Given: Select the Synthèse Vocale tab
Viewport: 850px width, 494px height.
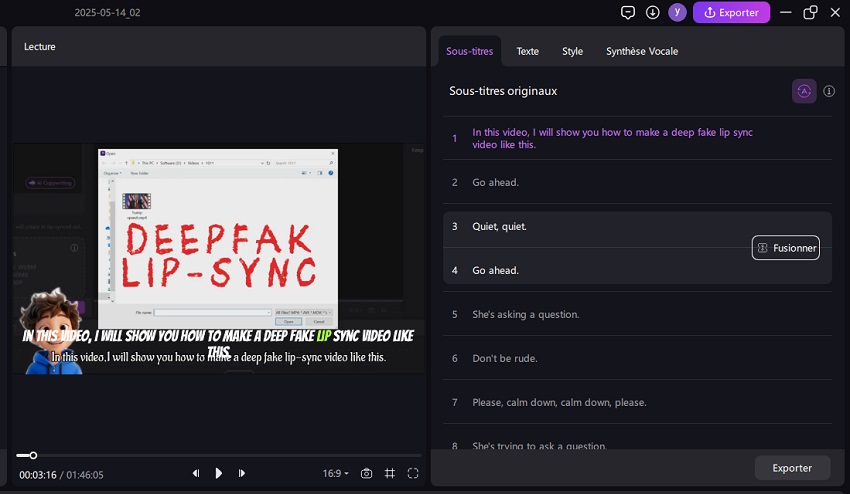Looking at the screenshot, I should tap(642, 51).
